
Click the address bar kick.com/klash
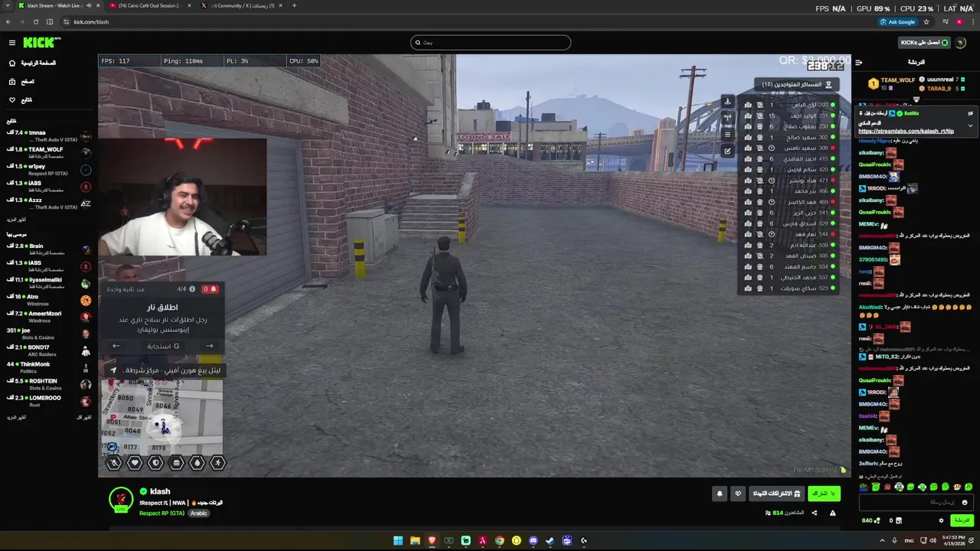pyautogui.click(x=91, y=21)
